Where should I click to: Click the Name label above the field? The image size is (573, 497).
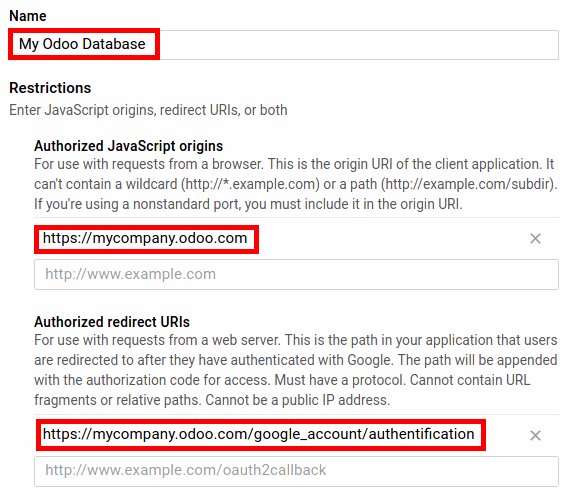click(x=28, y=16)
